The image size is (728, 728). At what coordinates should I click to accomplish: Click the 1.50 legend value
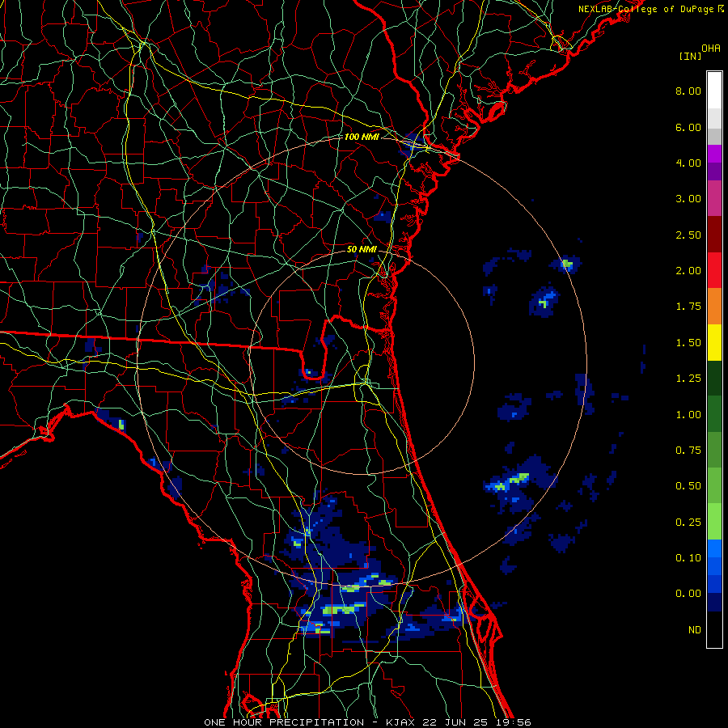click(688, 343)
